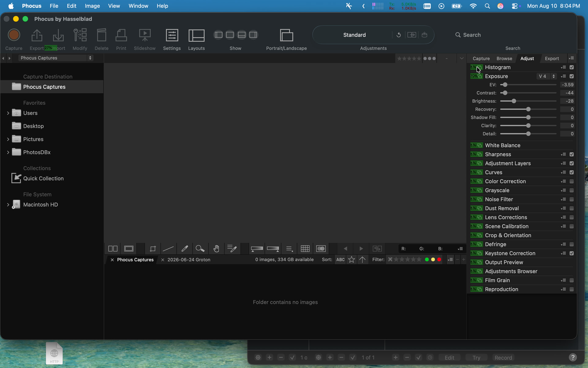Viewport: 588px width, 368px height.
Task: Click the ABC sort button
Action: tap(340, 260)
